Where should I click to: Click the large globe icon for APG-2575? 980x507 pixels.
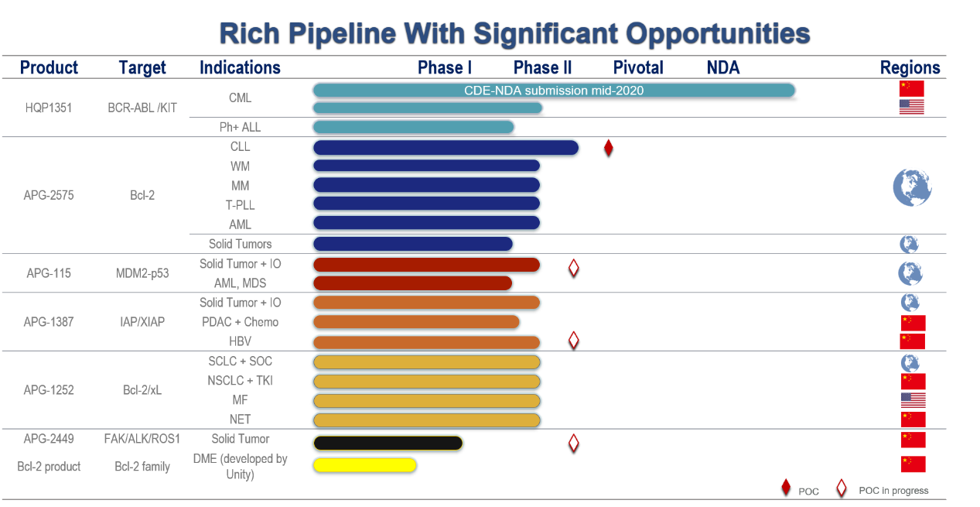[x=912, y=187]
